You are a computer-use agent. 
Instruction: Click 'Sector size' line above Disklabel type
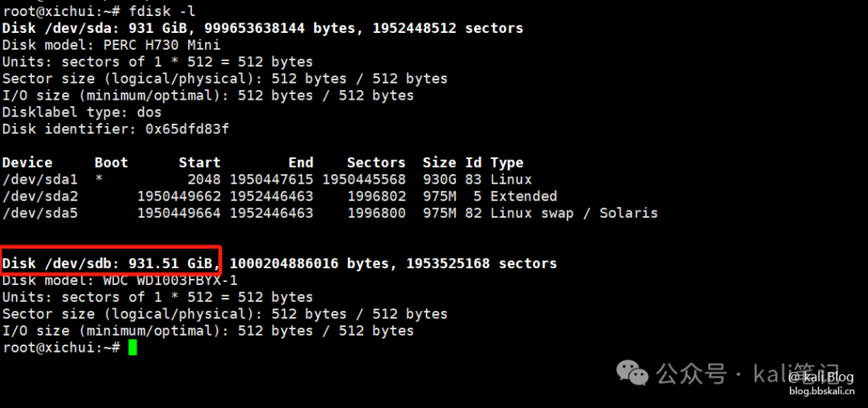(x=225, y=79)
